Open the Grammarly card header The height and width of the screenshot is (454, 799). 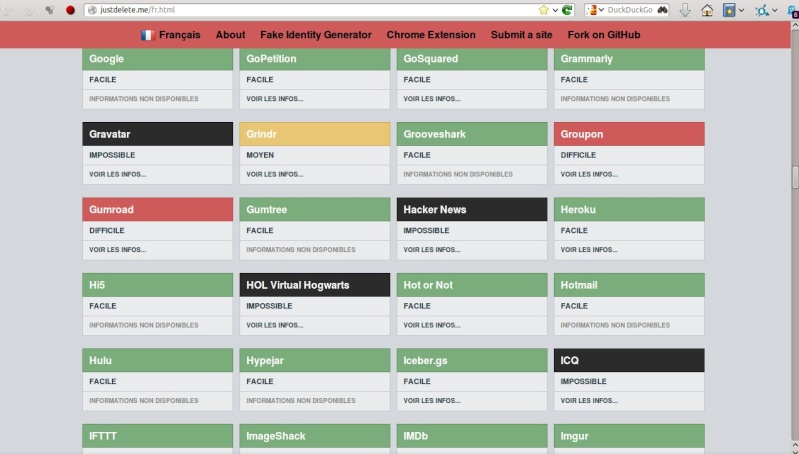pos(629,59)
